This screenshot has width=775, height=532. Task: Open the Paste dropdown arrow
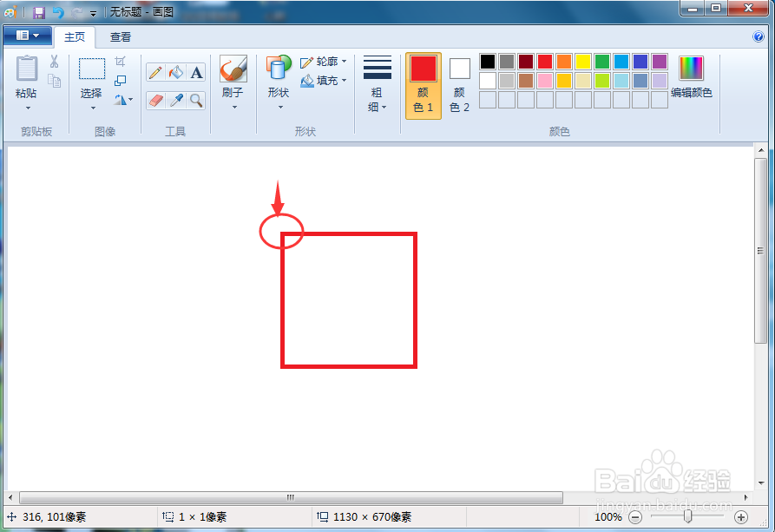tap(28, 108)
